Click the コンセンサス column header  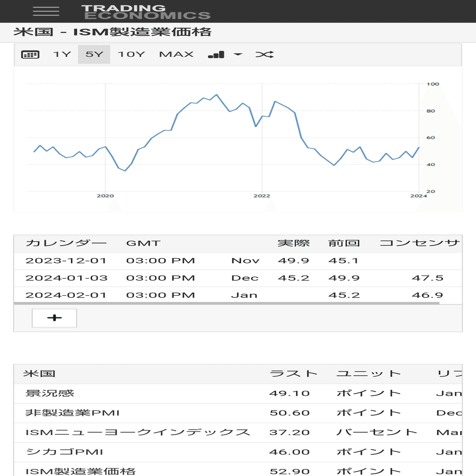(x=420, y=243)
